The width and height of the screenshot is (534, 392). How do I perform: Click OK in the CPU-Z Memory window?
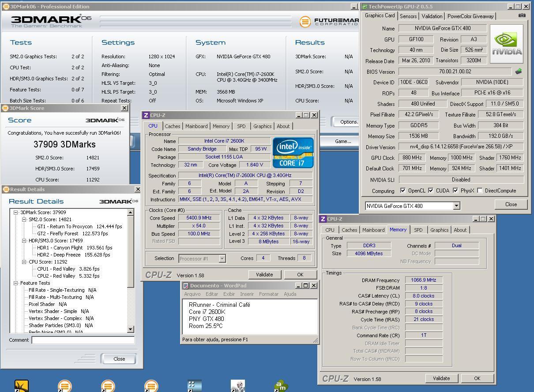coord(477,378)
